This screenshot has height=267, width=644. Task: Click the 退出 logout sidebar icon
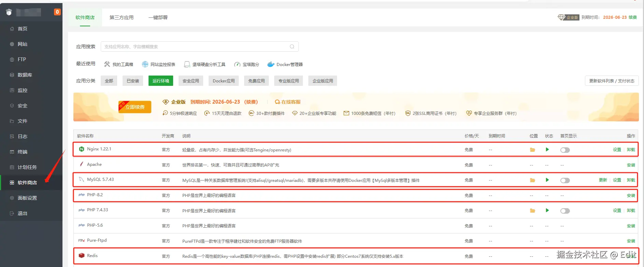12,213
